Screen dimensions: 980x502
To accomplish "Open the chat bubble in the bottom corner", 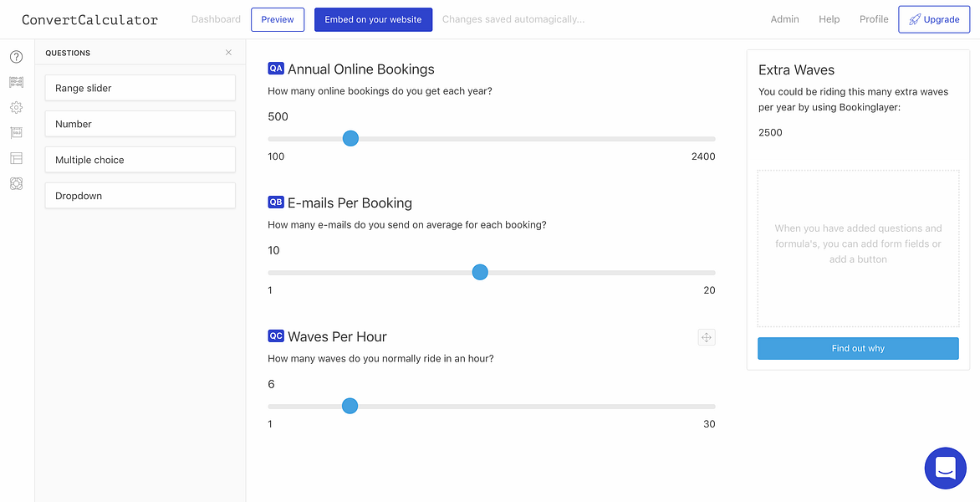I will (x=945, y=468).
